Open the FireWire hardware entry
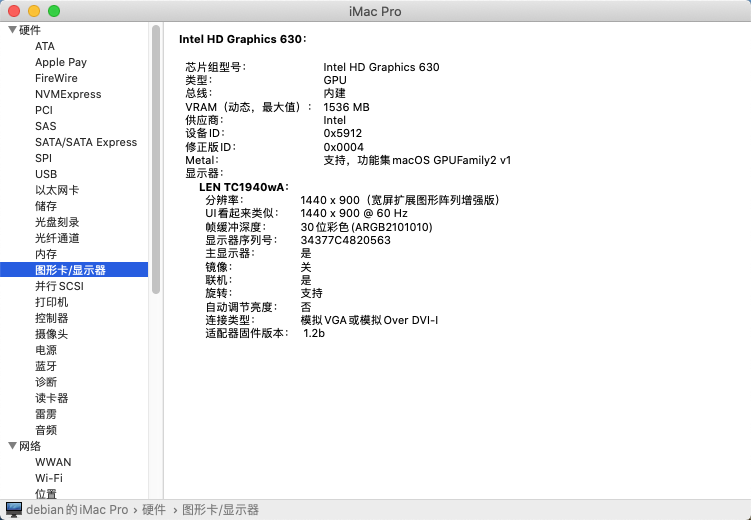Image resolution: width=751 pixels, height=520 pixels. (56, 78)
